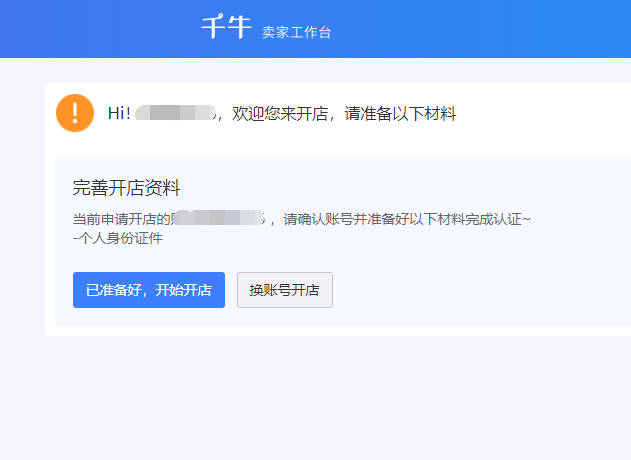Click the 换账号开店 button
Image resolution: width=631 pixels, height=460 pixels.
click(x=285, y=290)
